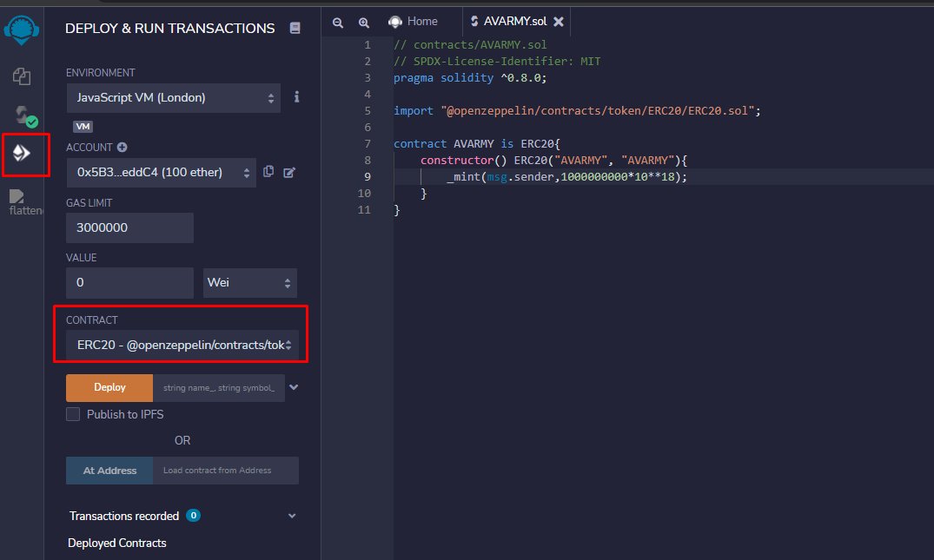Add a new account with plus icon
Screen dimensions: 934x560
(x=123, y=147)
